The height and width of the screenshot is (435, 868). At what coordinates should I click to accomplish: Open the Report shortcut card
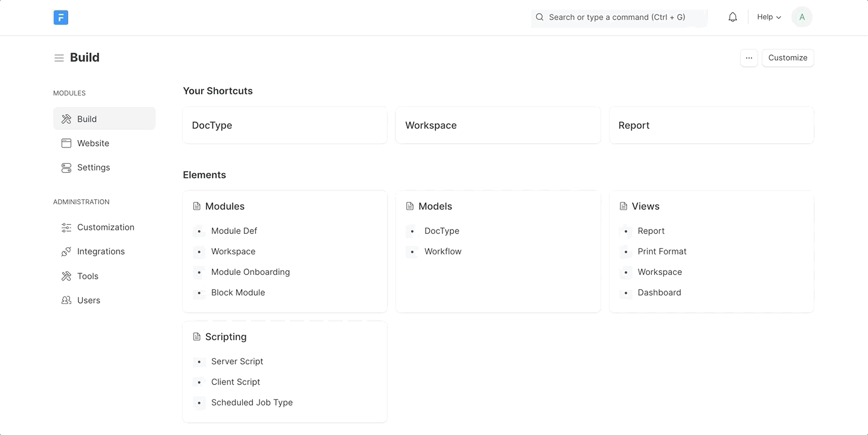pos(711,126)
